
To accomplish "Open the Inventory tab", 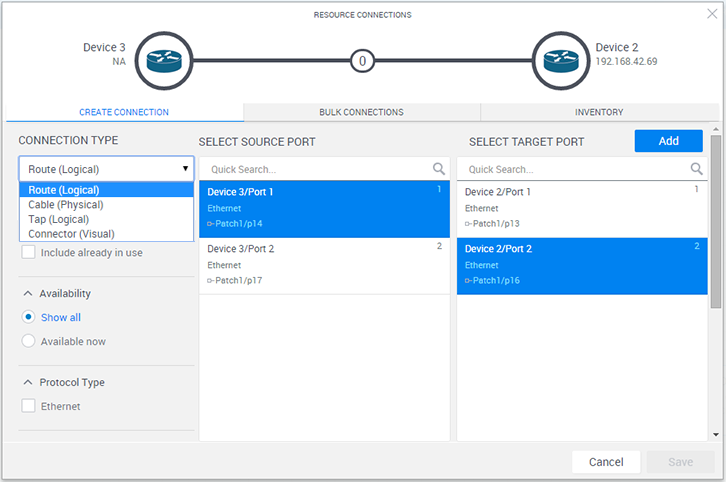I will [598, 112].
